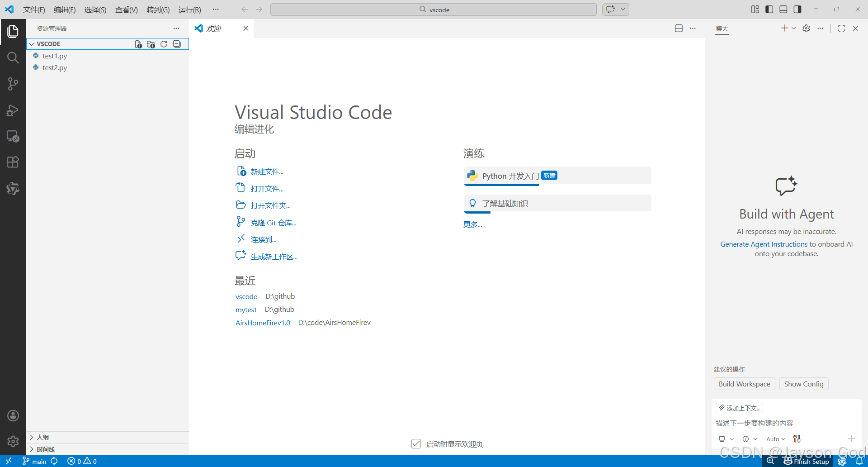868x467 pixels.
Task: Go back in navigation history
Action: tap(245, 10)
